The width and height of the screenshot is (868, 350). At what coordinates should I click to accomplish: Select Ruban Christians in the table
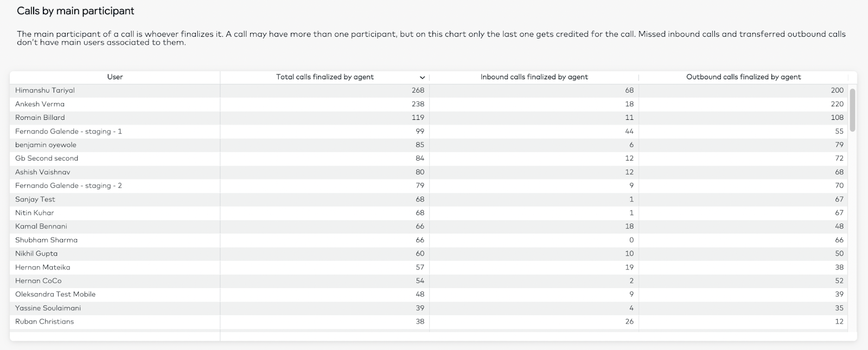pyautogui.click(x=44, y=321)
